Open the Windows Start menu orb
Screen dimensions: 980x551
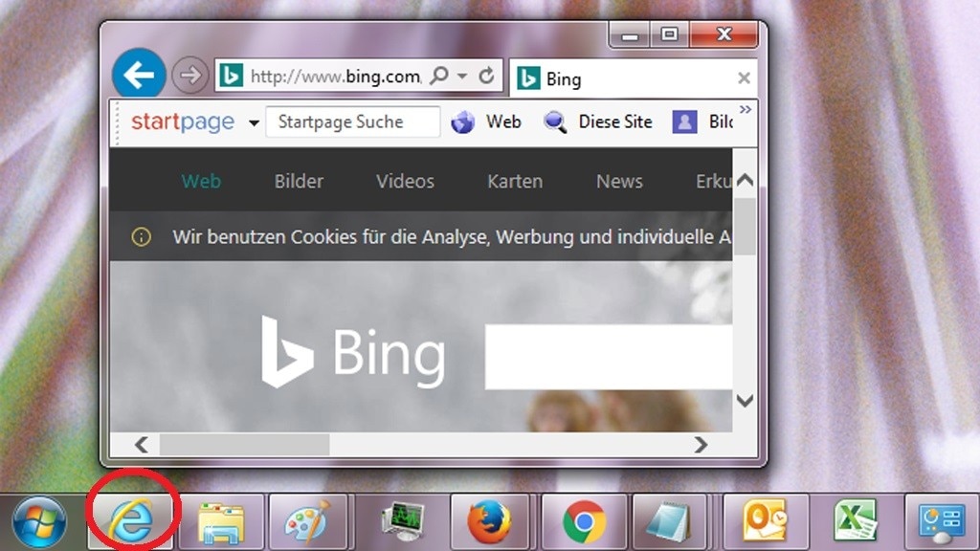[x=39, y=522]
